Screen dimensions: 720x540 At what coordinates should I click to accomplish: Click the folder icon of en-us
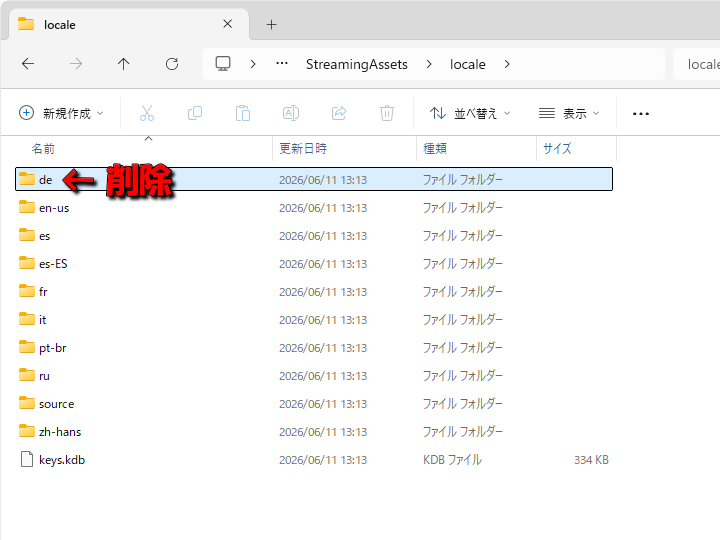[27, 207]
